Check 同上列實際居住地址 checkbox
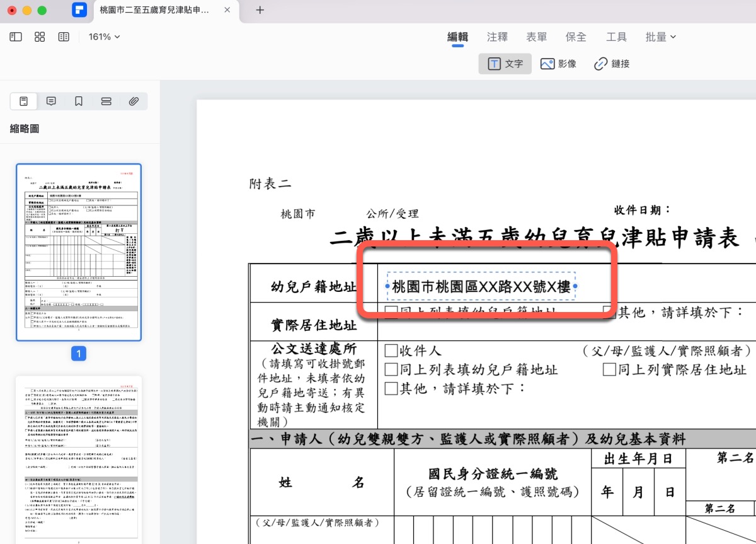This screenshot has height=544, width=756. tap(609, 370)
